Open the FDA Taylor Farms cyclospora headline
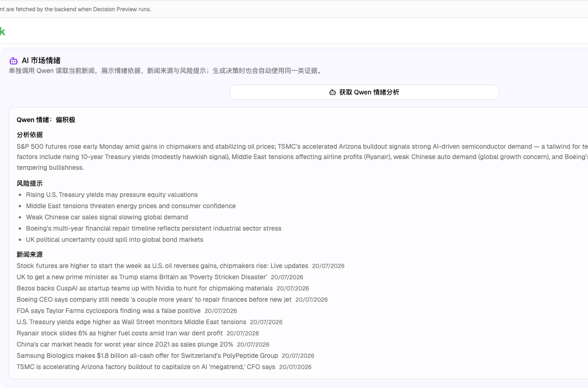 109,311
